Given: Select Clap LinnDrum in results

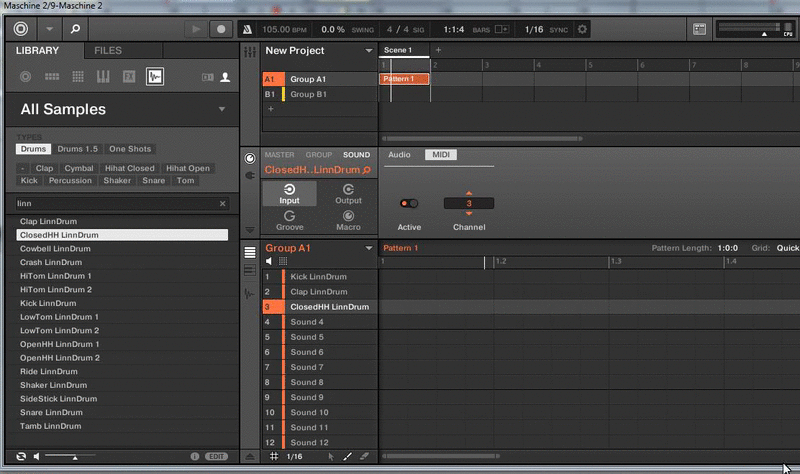Looking at the screenshot, I should pyautogui.click(x=122, y=221).
